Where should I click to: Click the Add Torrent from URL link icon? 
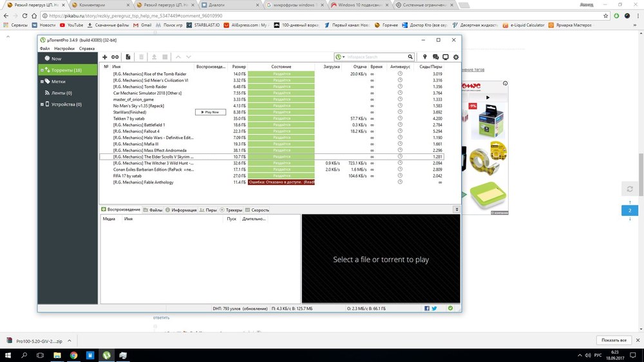click(115, 57)
